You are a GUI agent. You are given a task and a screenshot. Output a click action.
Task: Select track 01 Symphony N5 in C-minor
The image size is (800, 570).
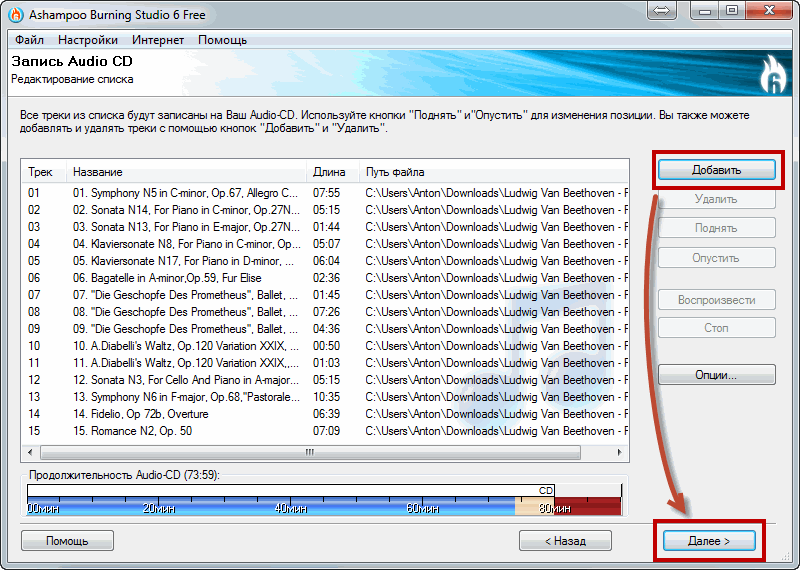pos(325,193)
